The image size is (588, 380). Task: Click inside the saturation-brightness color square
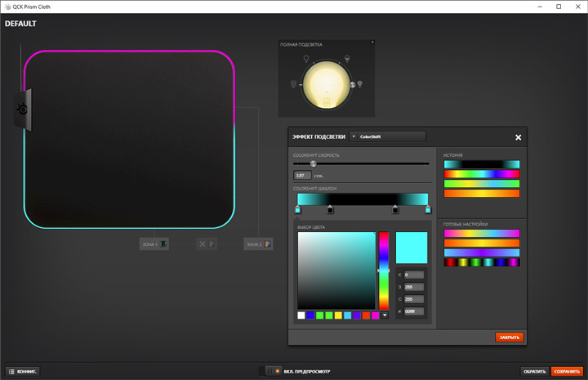[336, 270]
